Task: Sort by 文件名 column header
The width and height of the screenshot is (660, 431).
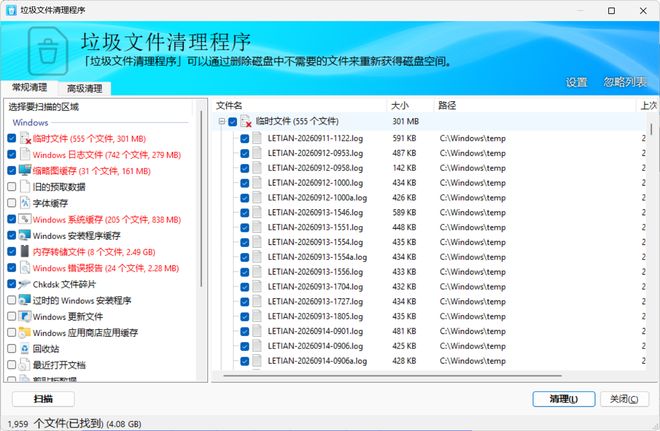Action: click(301, 105)
